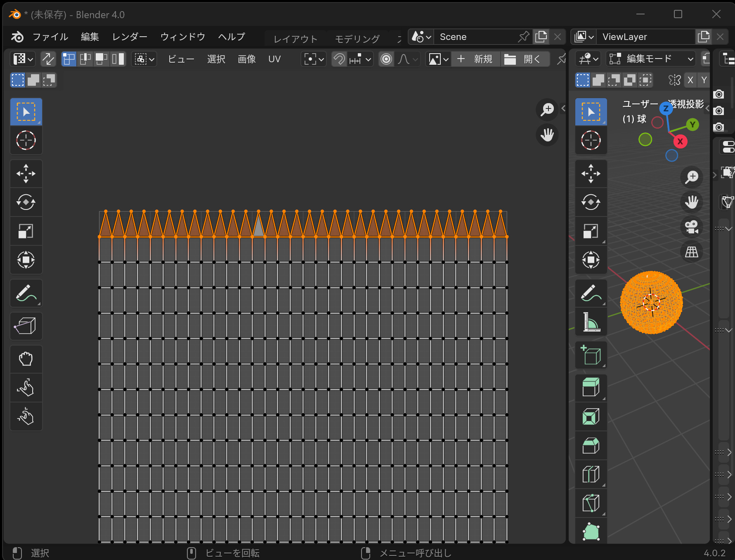Open the レンダー menu
735x560 pixels.
[130, 37]
